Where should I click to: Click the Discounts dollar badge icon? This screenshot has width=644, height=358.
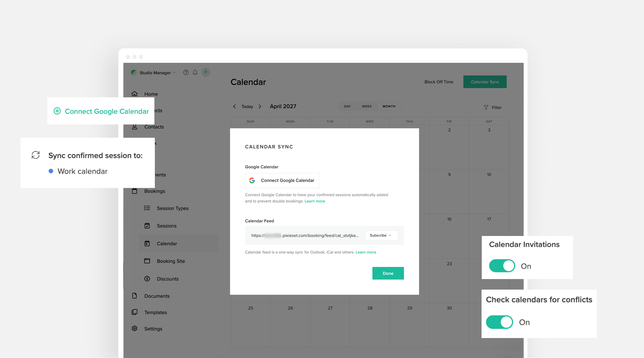coord(147,279)
